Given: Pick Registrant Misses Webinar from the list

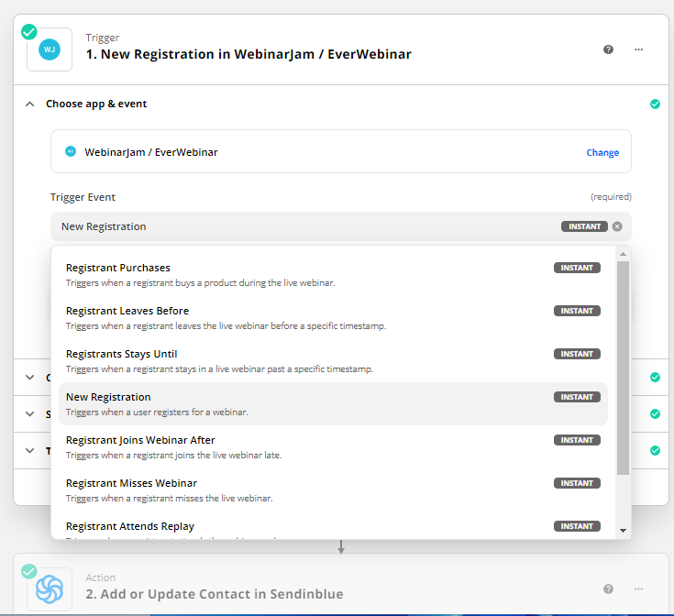Looking at the screenshot, I should 333,490.
